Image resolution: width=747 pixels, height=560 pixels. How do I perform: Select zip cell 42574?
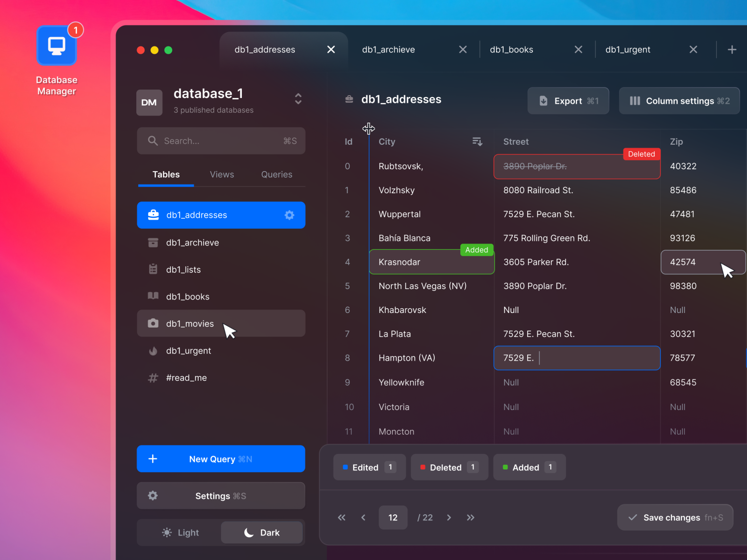point(703,262)
